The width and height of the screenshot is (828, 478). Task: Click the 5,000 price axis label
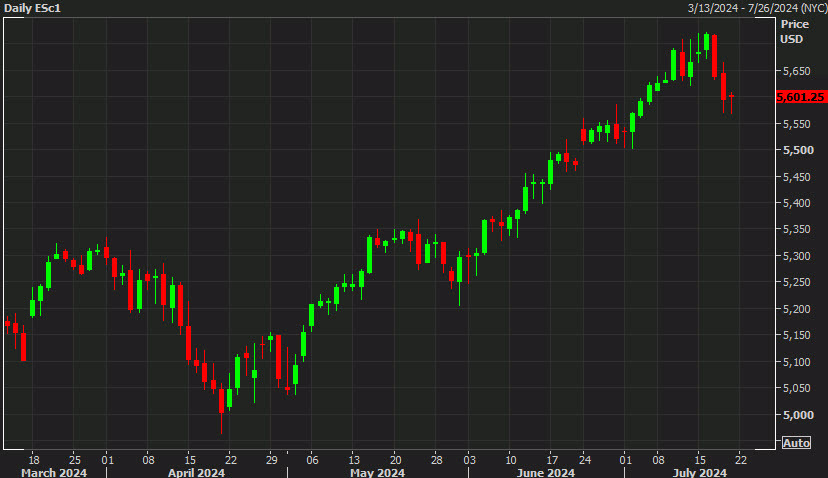point(796,415)
